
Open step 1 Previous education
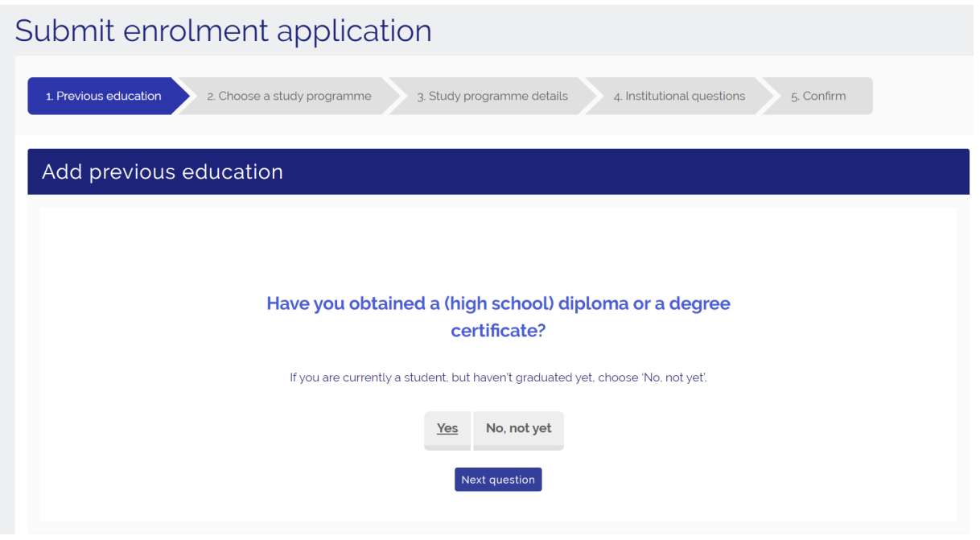[103, 97]
